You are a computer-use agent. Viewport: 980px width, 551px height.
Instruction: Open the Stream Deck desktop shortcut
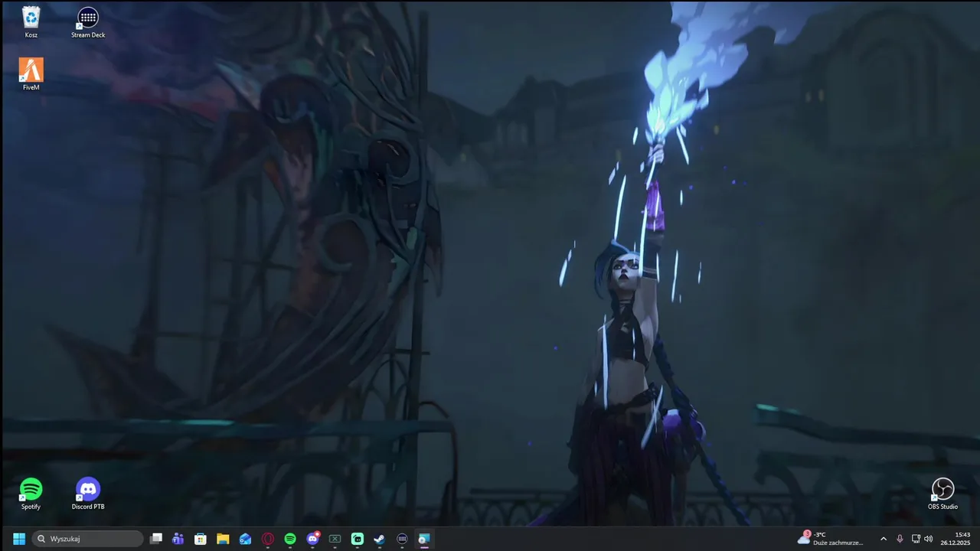pyautogui.click(x=88, y=22)
